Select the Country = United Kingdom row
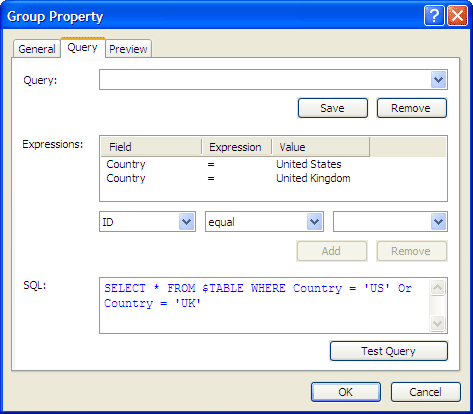 coord(273,178)
